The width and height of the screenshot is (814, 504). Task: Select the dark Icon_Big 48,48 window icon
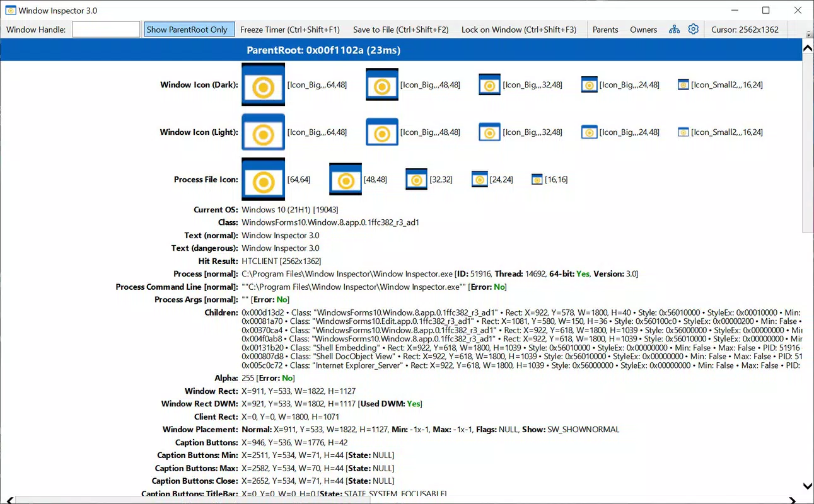382,84
